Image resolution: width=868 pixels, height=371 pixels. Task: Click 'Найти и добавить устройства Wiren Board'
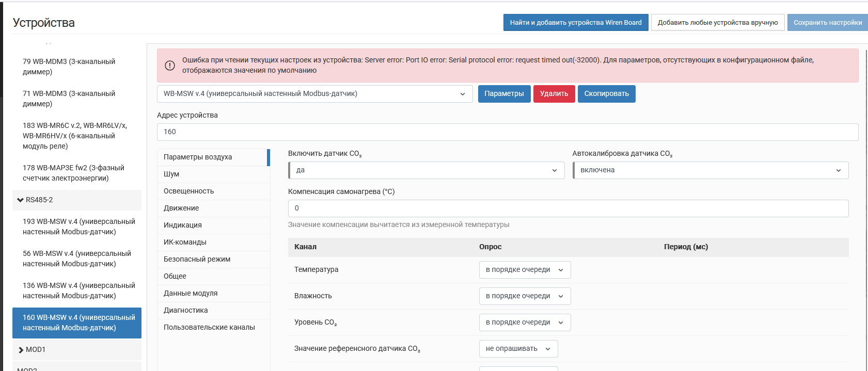tap(575, 23)
